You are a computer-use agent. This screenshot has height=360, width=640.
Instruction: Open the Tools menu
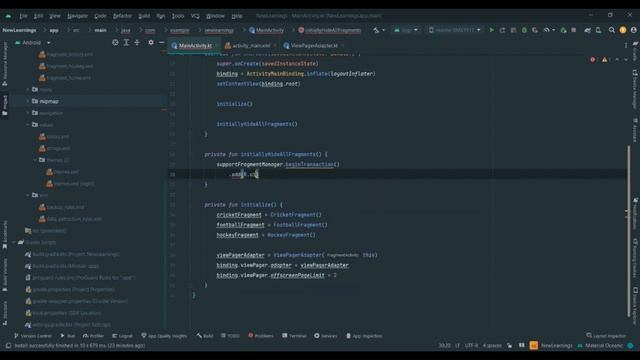pyautogui.click(x=178, y=16)
